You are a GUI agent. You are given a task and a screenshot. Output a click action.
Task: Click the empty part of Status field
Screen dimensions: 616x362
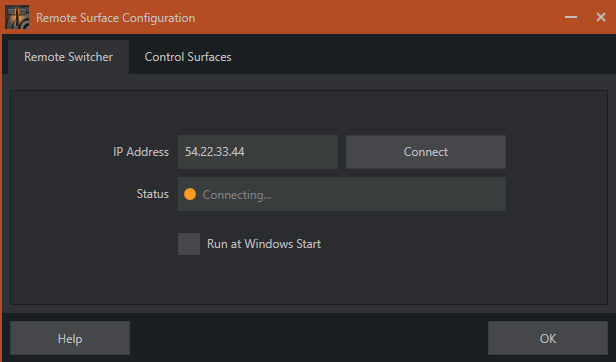click(388, 194)
